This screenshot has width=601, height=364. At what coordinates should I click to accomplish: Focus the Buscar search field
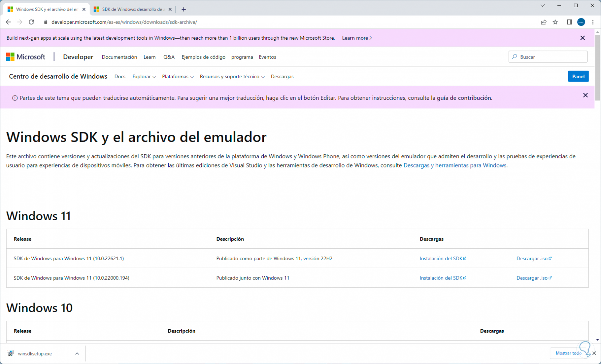pos(548,57)
